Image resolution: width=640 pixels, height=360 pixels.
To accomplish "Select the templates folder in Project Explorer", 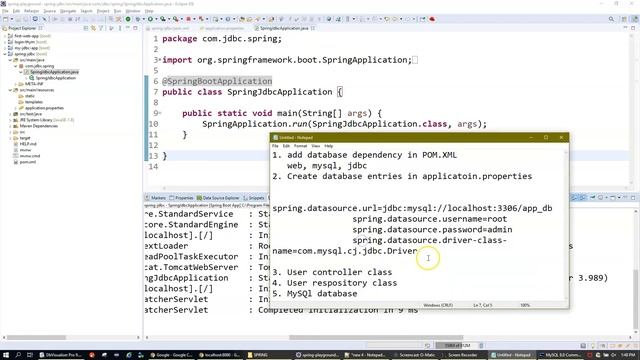I will pos(33,102).
